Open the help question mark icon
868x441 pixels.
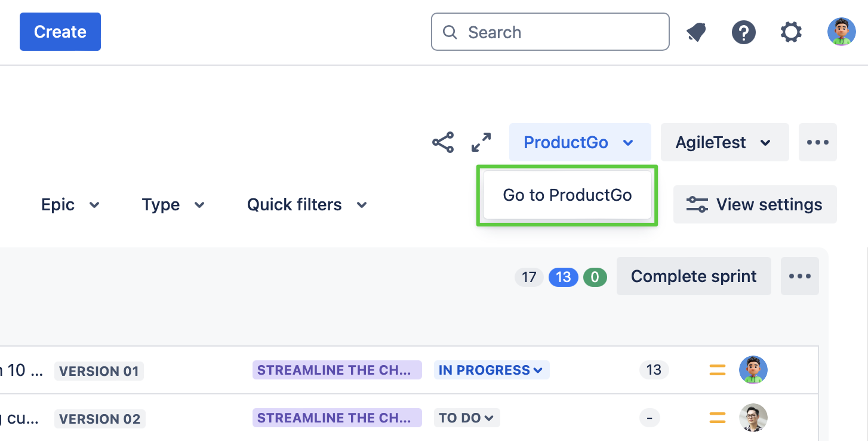click(744, 32)
